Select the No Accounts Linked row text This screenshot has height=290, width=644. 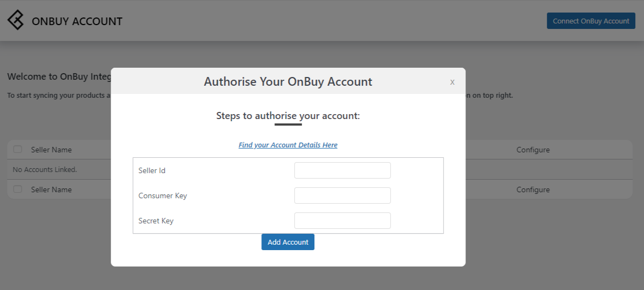pyautogui.click(x=45, y=170)
